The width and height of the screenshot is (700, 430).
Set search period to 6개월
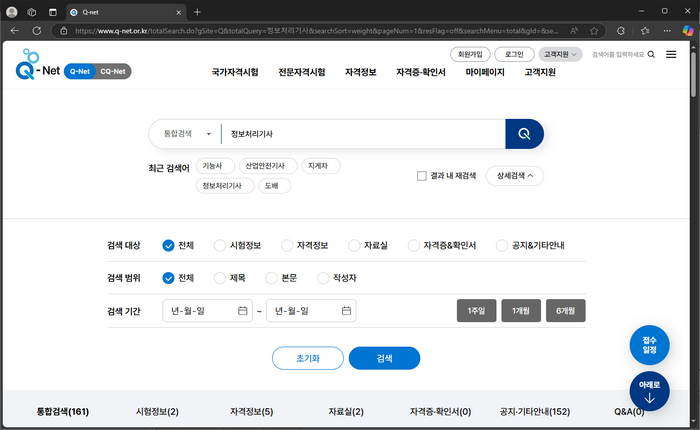566,311
